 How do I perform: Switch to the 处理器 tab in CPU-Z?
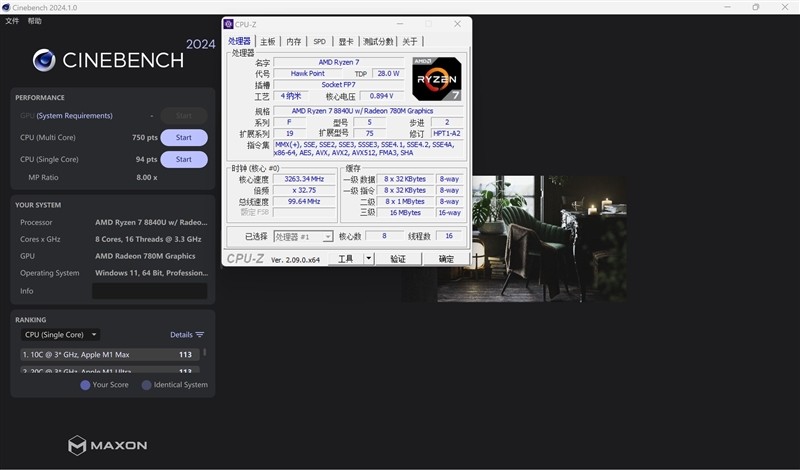point(239,41)
